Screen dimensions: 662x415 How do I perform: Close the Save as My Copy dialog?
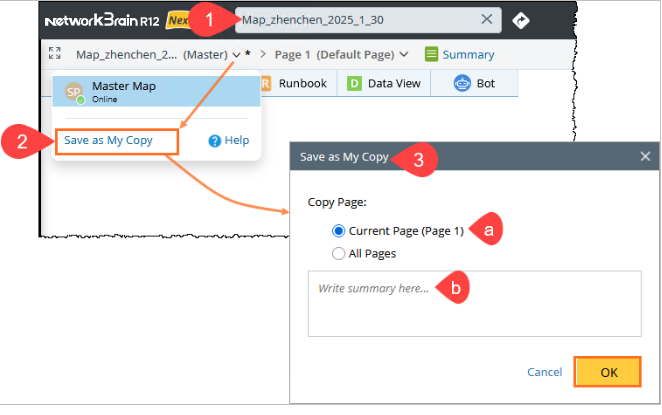645,156
